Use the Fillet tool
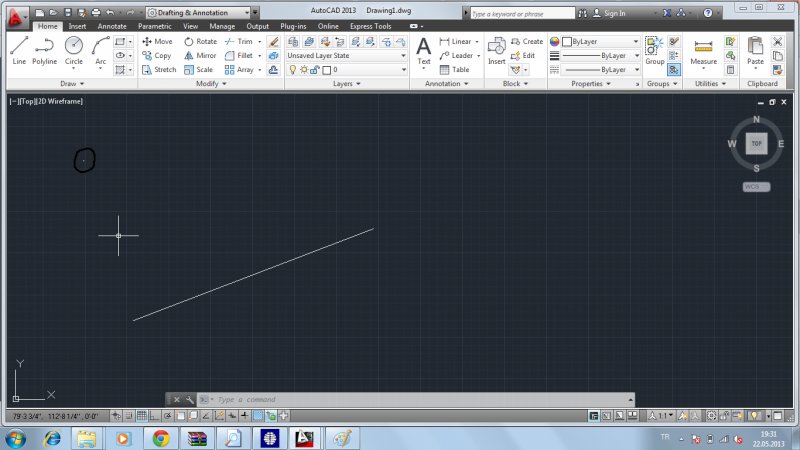800x450 pixels. coord(239,56)
